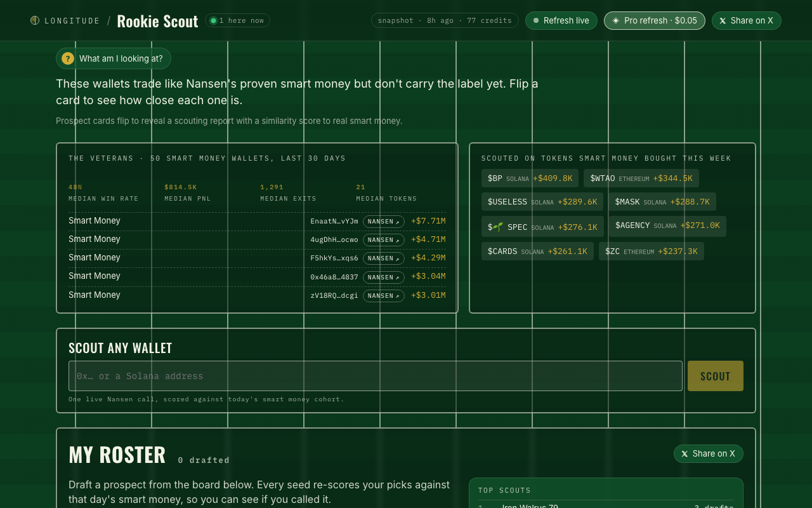This screenshot has width=812, height=508.
Task: Select the $BP Solana token chip
Action: [x=530, y=178]
